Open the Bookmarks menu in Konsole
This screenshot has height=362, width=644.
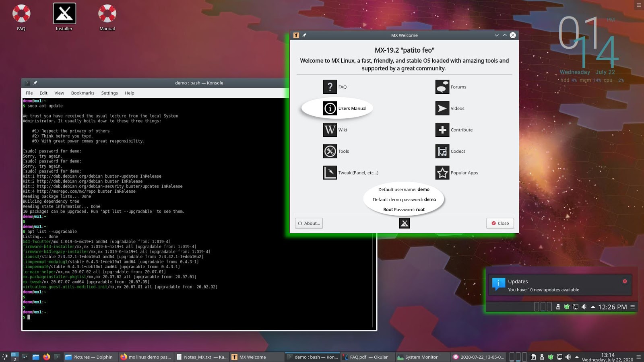[83, 93]
